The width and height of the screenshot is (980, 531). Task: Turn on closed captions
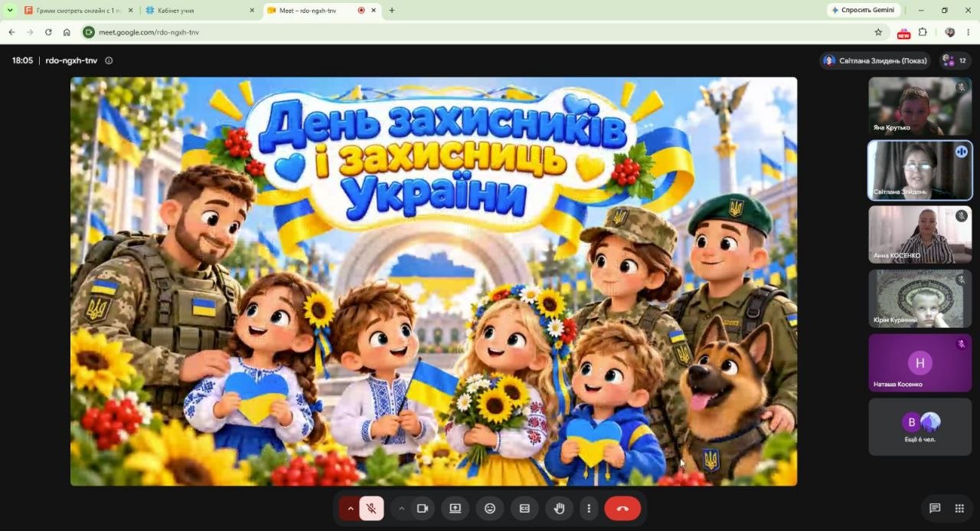[524, 508]
